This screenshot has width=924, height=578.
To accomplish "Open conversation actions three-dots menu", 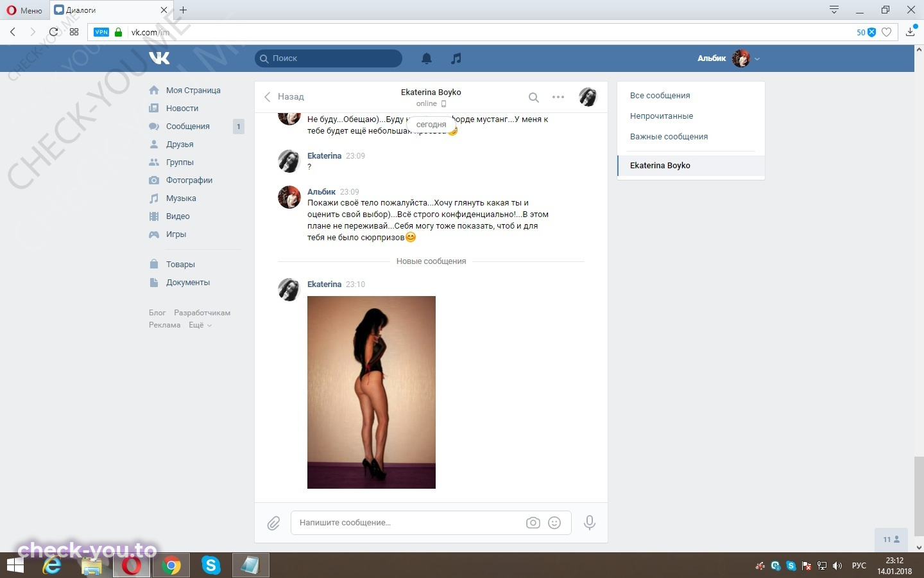I will [x=558, y=97].
